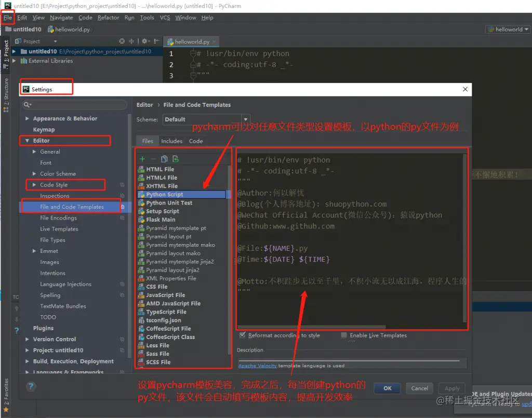Click the project-level icon beside Code Style
The image size is (532, 418).
point(122,185)
